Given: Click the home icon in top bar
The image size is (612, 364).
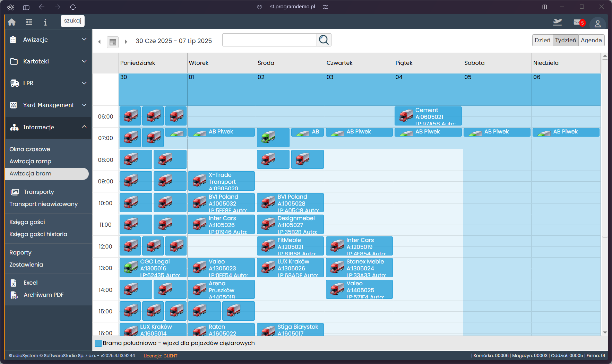Looking at the screenshot, I should 12,22.
